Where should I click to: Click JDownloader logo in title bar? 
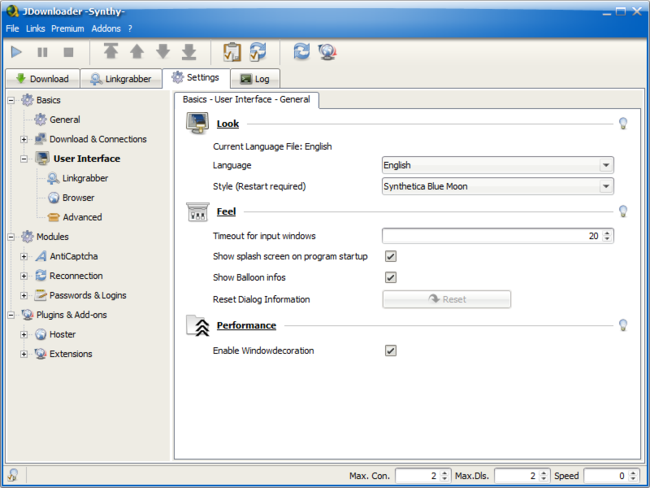12,11
